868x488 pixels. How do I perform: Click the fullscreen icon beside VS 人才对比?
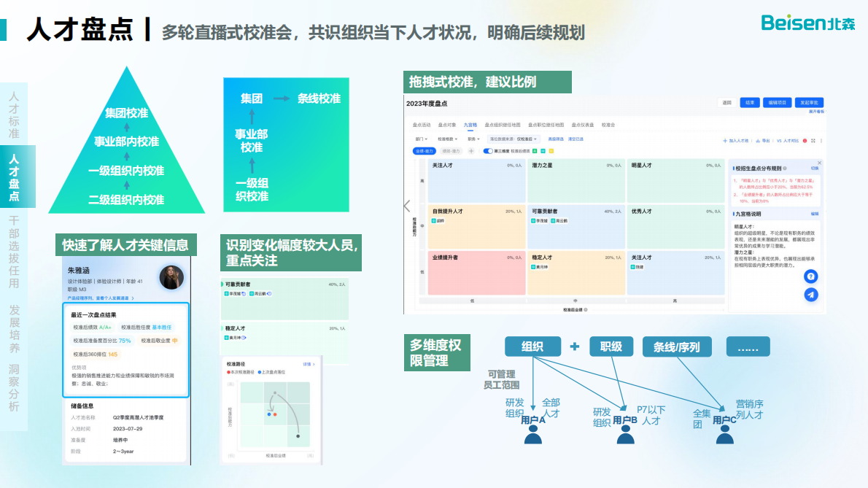[x=813, y=141]
